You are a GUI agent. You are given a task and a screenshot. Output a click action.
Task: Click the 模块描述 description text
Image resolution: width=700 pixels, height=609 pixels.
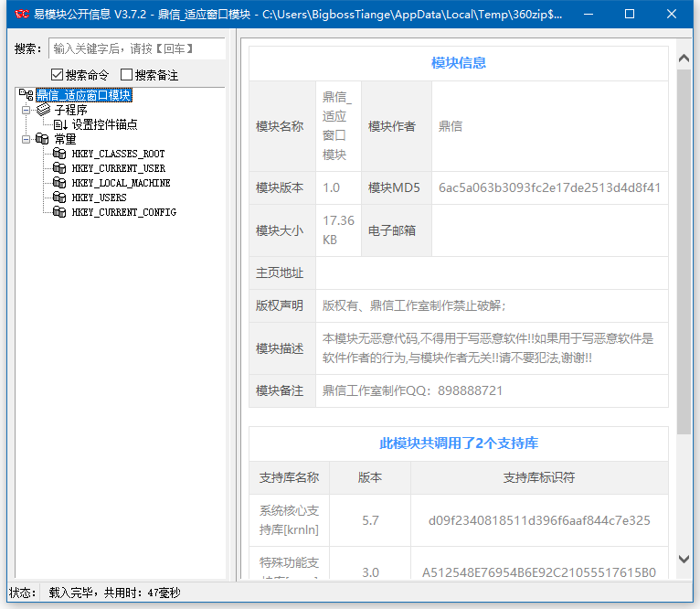click(488, 348)
